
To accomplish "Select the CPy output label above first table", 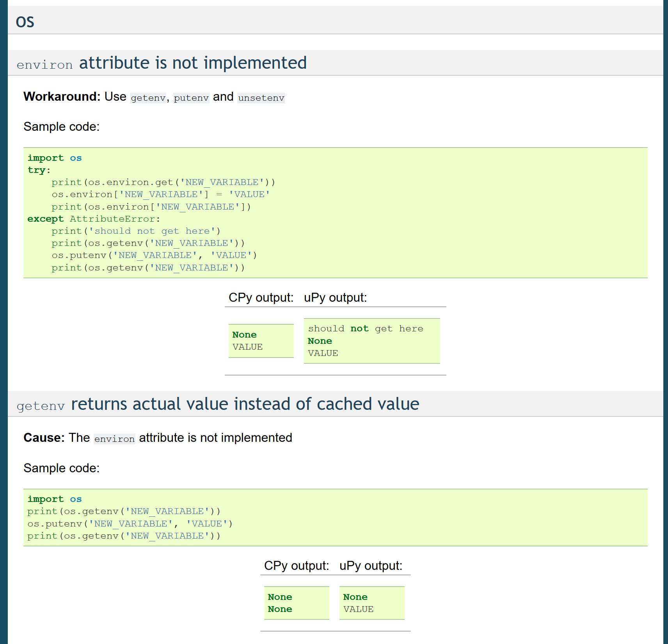I will [261, 297].
